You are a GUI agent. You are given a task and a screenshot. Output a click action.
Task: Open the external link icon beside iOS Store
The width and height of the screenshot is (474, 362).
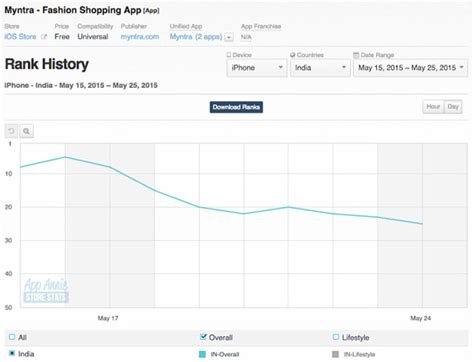[x=44, y=37]
